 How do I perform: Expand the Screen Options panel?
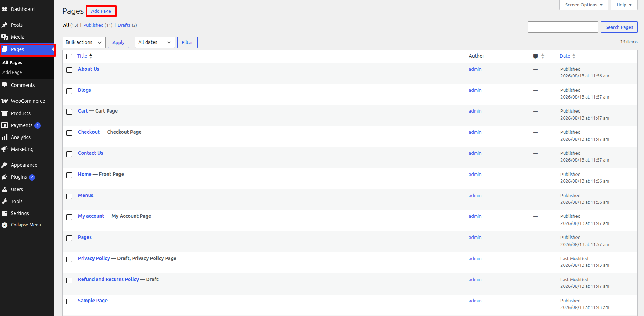pyautogui.click(x=584, y=5)
